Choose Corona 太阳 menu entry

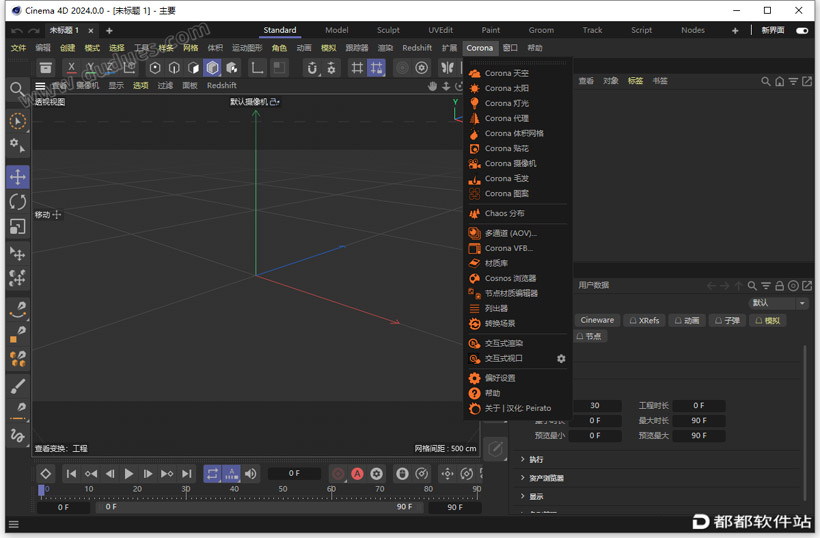(x=506, y=88)
